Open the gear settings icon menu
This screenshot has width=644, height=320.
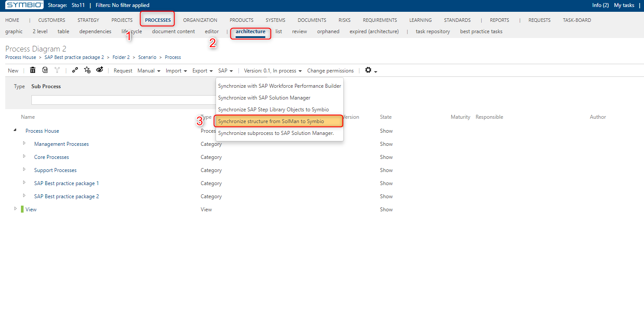[371, 70]
